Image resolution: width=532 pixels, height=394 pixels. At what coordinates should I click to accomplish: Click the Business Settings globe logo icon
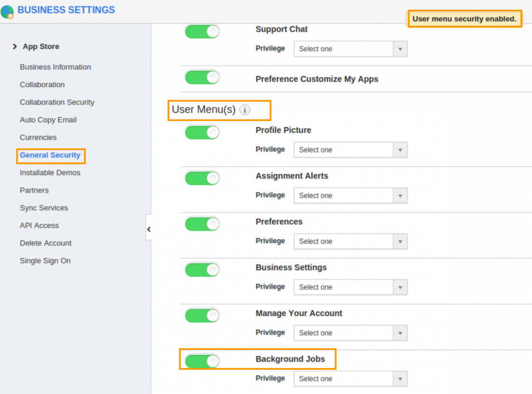(x=7, y=11)
